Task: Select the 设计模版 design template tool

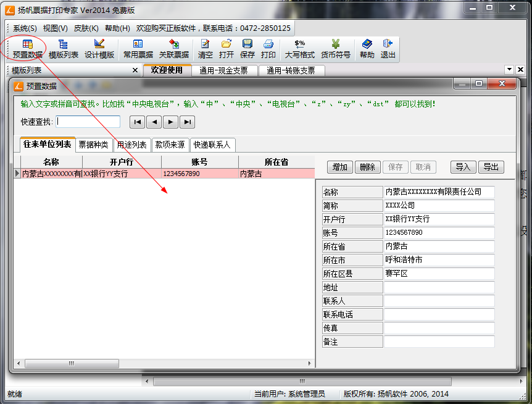Action: pos(101,49)
